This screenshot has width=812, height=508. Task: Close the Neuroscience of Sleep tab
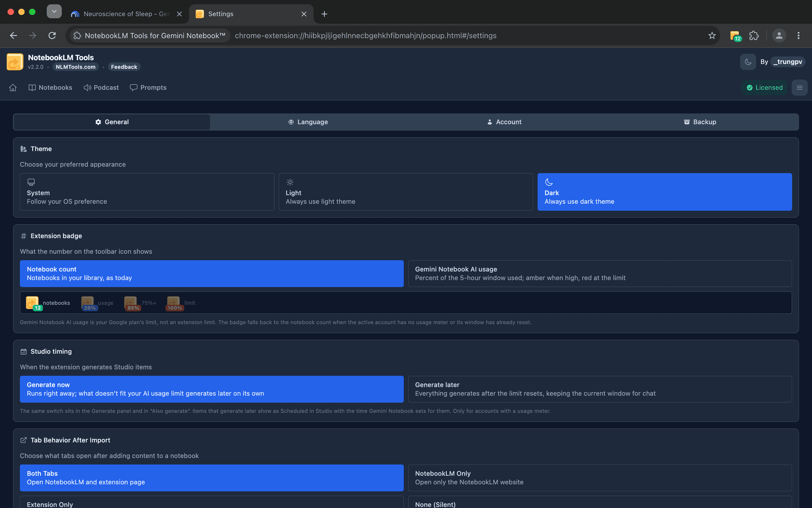coord(179,14)
